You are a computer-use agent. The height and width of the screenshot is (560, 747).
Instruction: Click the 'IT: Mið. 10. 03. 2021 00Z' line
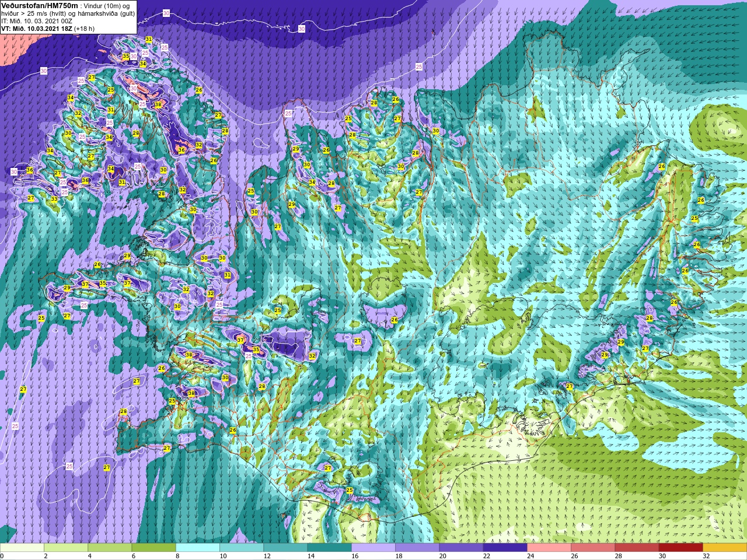click(37, 20)
